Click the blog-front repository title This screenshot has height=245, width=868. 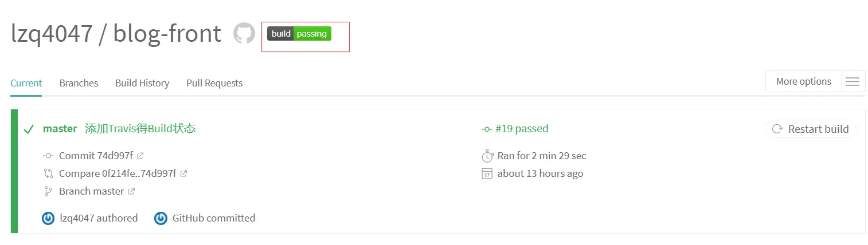click(x=167, y=34)
